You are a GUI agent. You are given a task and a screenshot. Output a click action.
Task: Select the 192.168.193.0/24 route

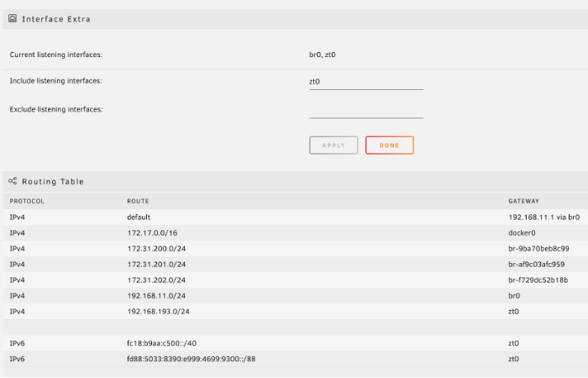click(x=158, y=312)
